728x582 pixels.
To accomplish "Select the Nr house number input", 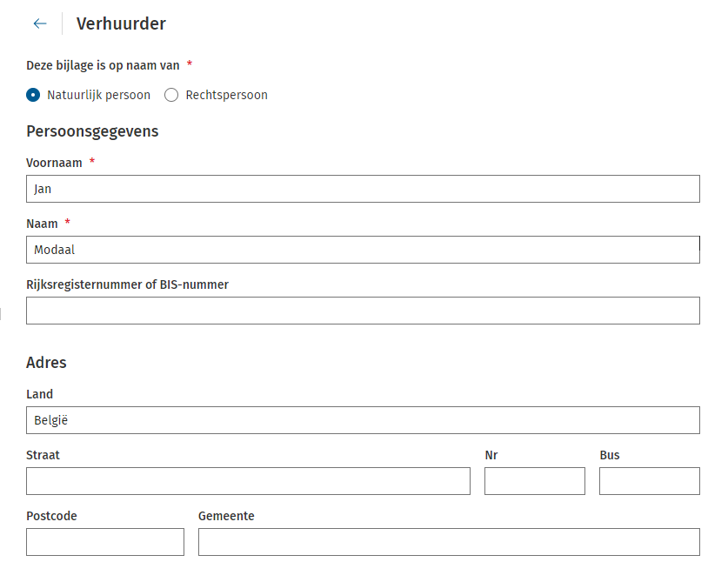I will [x=534, y=481].
